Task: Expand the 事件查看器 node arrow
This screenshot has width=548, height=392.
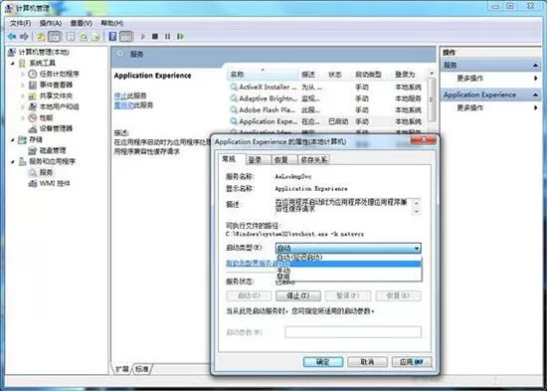Action: pos(23,85)
